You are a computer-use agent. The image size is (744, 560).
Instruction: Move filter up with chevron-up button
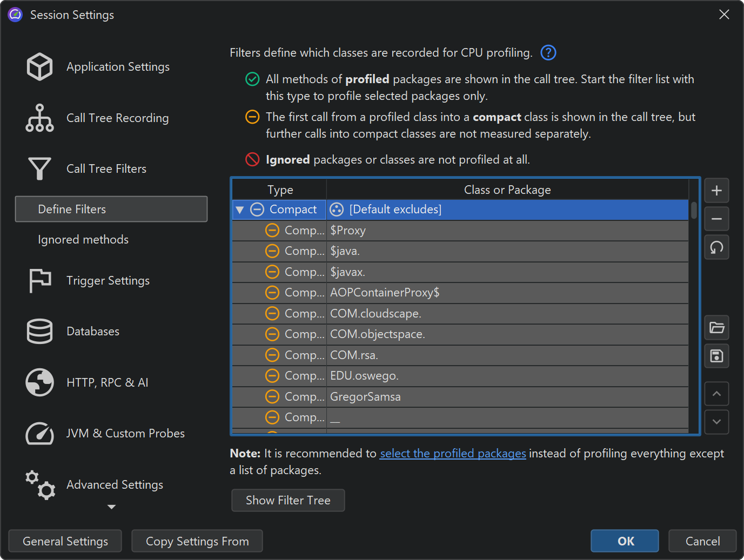pos(716,394)
